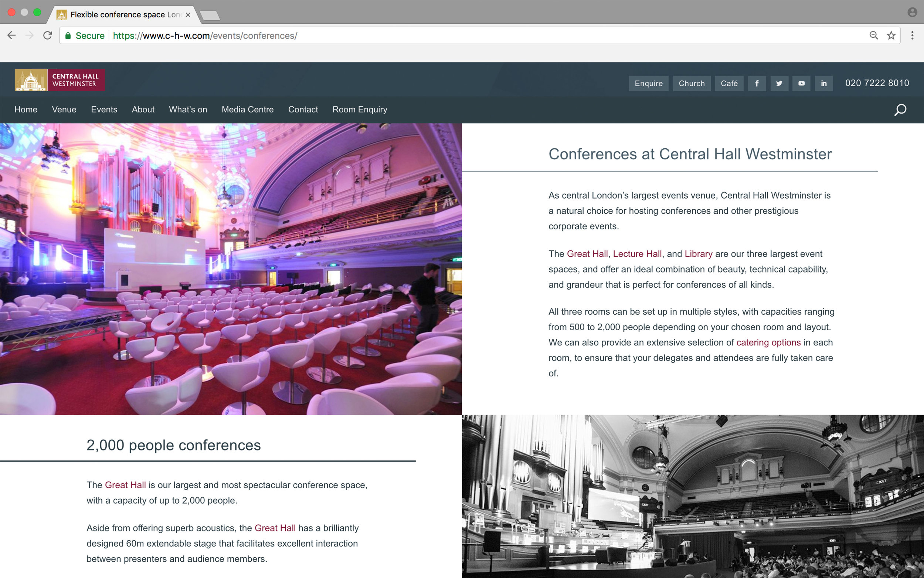Click the Central Hall Westminster logo
Image resolution: width=924 pixels, height=578 pixels.
[60, 80]
